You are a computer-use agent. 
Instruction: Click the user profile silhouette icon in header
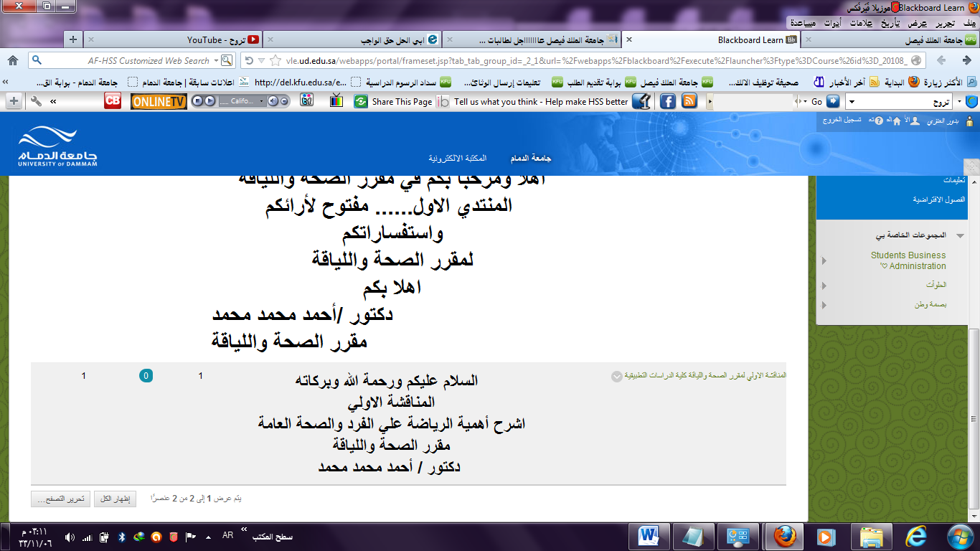click(915, 121)
